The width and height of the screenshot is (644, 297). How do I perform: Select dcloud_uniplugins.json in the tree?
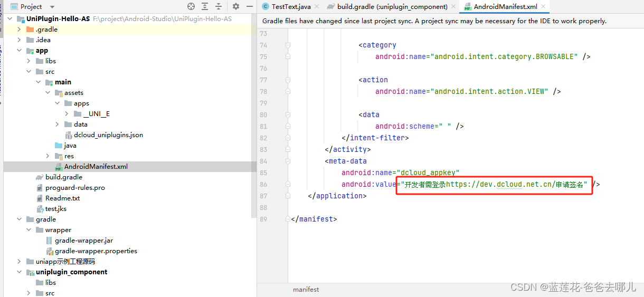(108, 135)
